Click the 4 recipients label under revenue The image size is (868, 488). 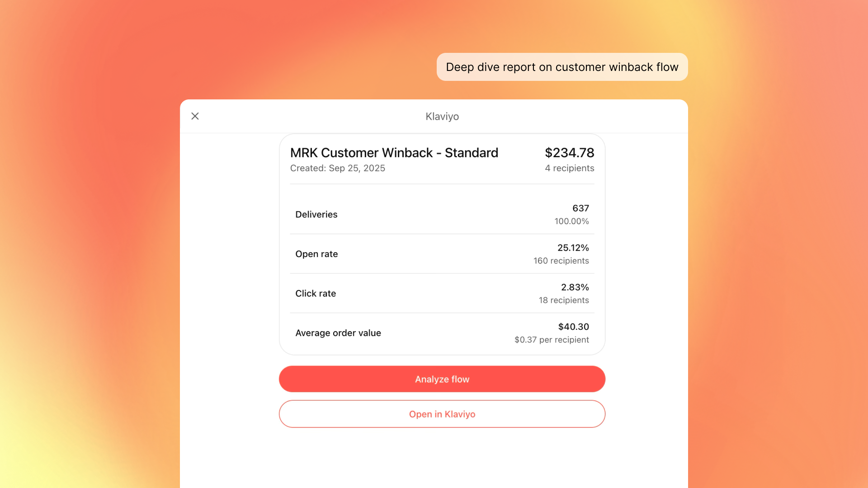coord(569,168)
